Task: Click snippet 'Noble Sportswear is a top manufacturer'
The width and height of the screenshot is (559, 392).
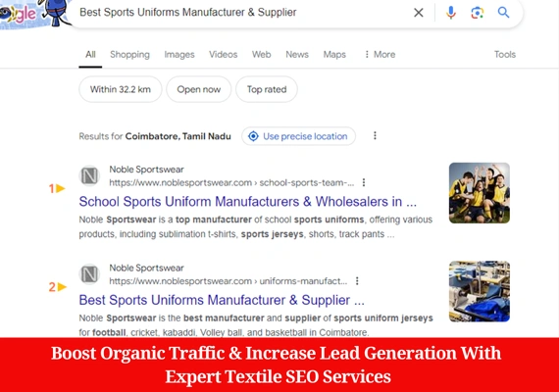Action: pyautogui.click(x=166, y=220)
